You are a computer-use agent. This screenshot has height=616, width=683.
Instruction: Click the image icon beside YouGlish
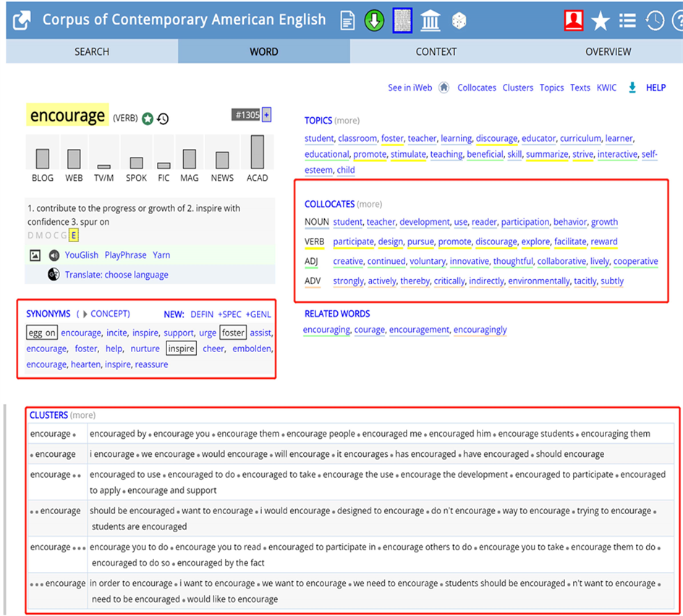[35, 255]
